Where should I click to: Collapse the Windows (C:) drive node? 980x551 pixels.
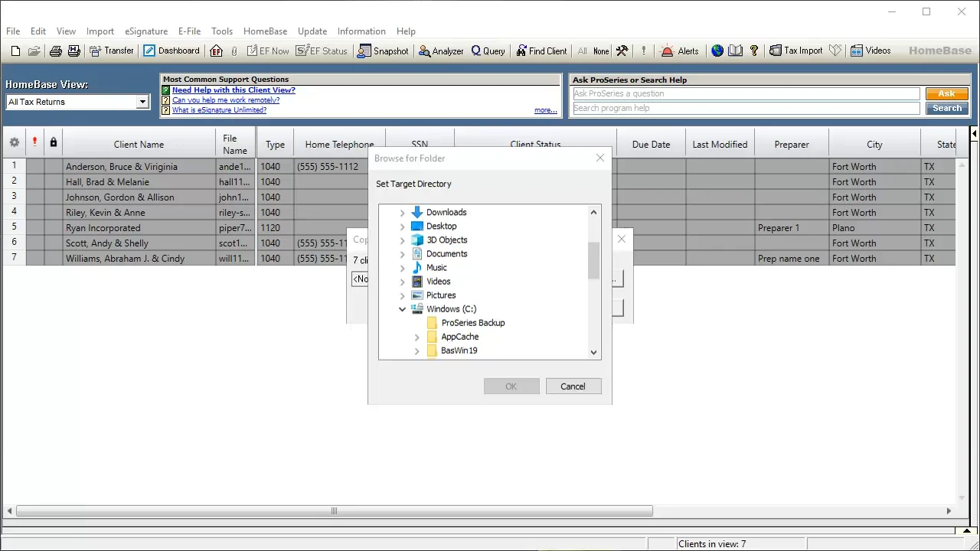click(403, 309)
